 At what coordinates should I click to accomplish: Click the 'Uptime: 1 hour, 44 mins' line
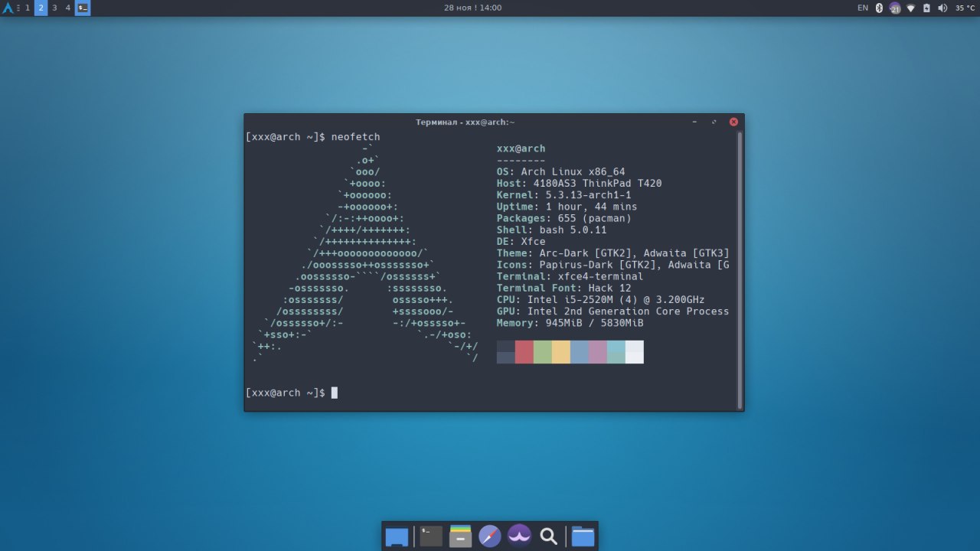click(567, 207)
